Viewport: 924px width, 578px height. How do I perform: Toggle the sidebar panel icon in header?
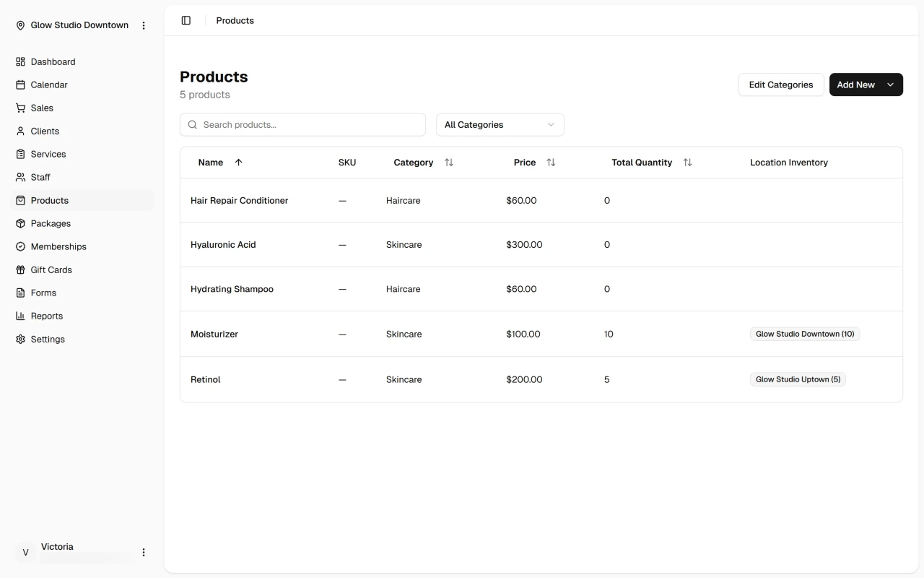tap(186, 20)
